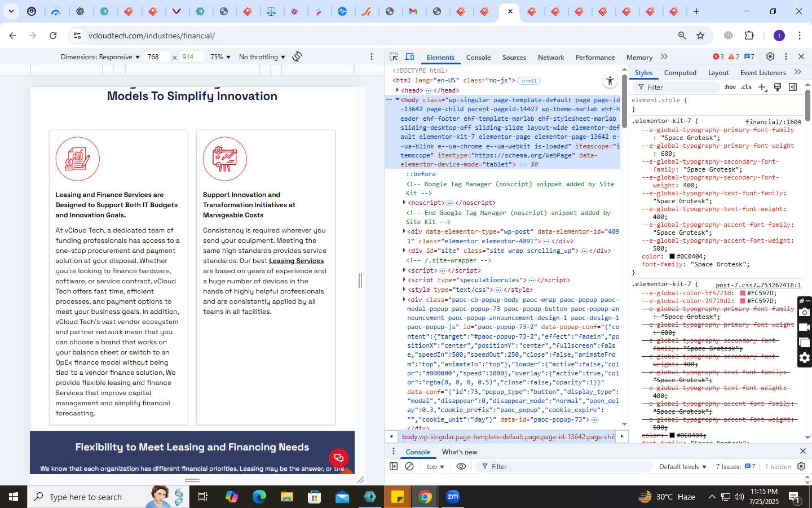Click the pink swatch for global-color-29719d2
Screen dimensions: 812x508
tap(743, 301)
